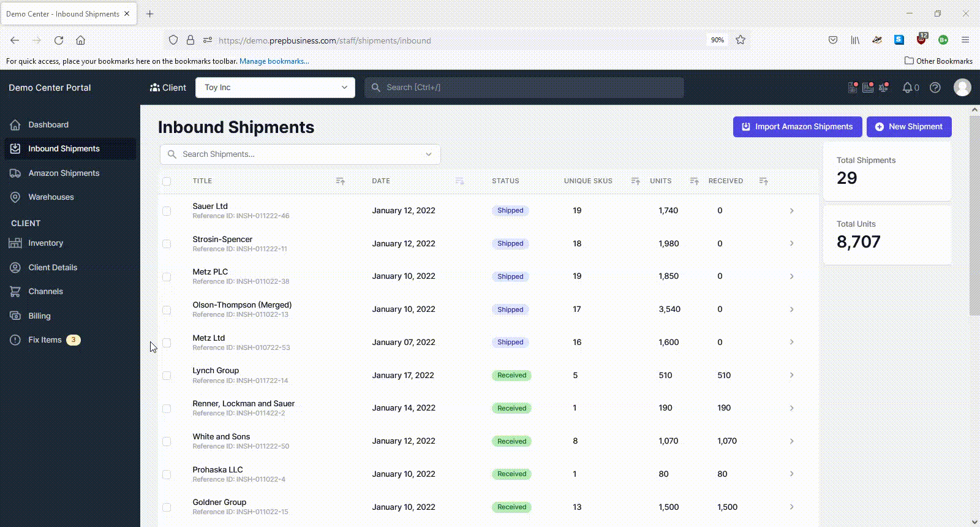Focus the global Search Ctrl+/ field
Screen dimensions: 980x527
[524, 88]
